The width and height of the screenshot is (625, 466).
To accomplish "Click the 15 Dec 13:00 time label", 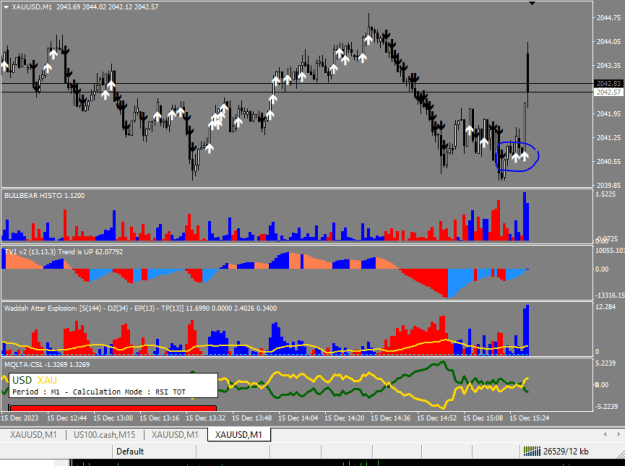I will tap(113, 418).
